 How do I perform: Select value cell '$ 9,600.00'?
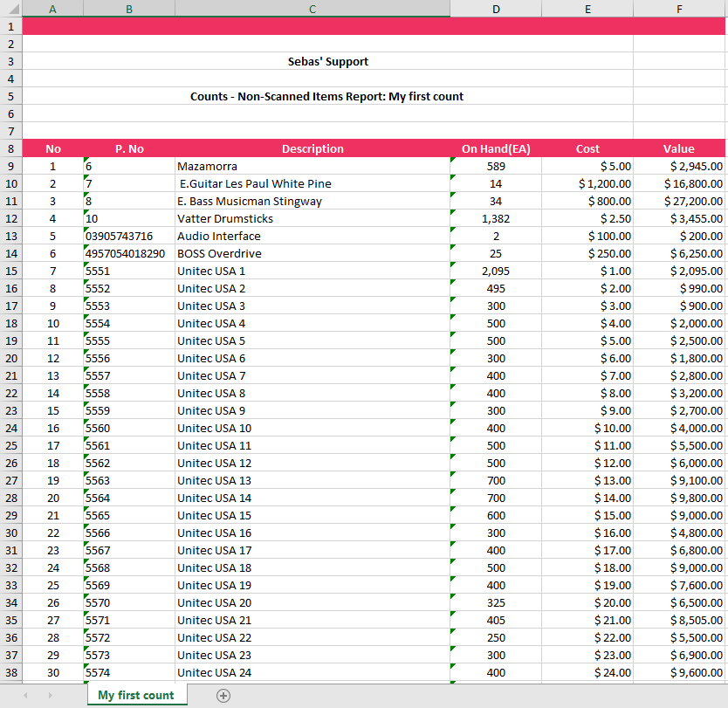coord(679,673)
